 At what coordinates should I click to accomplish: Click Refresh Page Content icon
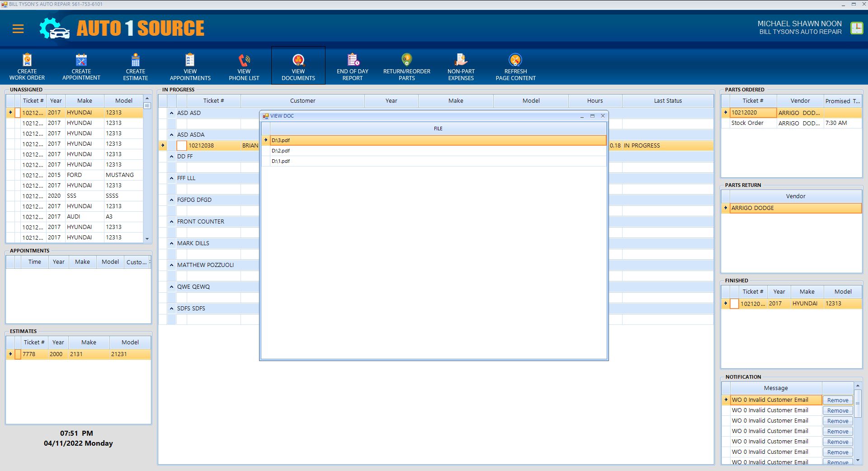(x=515, y=60)
